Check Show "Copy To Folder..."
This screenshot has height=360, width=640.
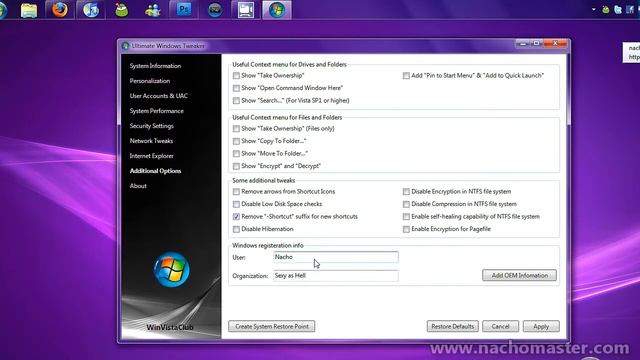[x=236, y=141]
